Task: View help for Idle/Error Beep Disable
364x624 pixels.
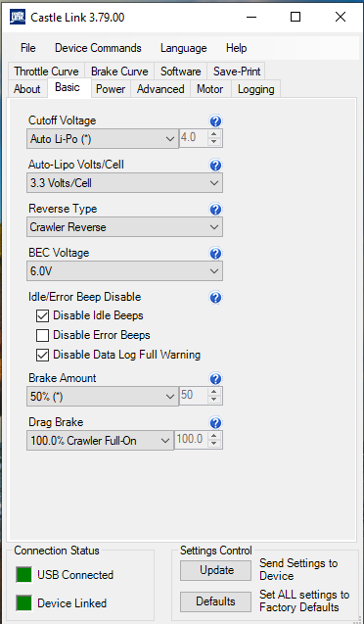Action: pyautogui.click(x=215, y=298)
